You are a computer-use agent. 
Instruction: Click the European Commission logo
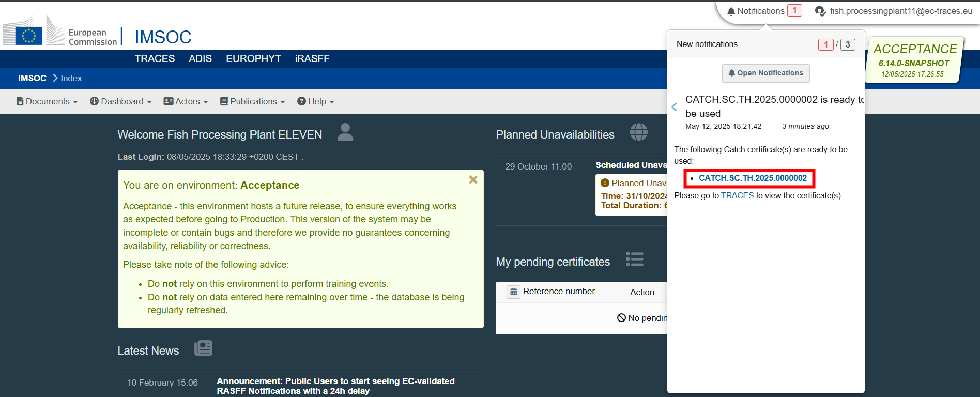click(x=60, y=30)
